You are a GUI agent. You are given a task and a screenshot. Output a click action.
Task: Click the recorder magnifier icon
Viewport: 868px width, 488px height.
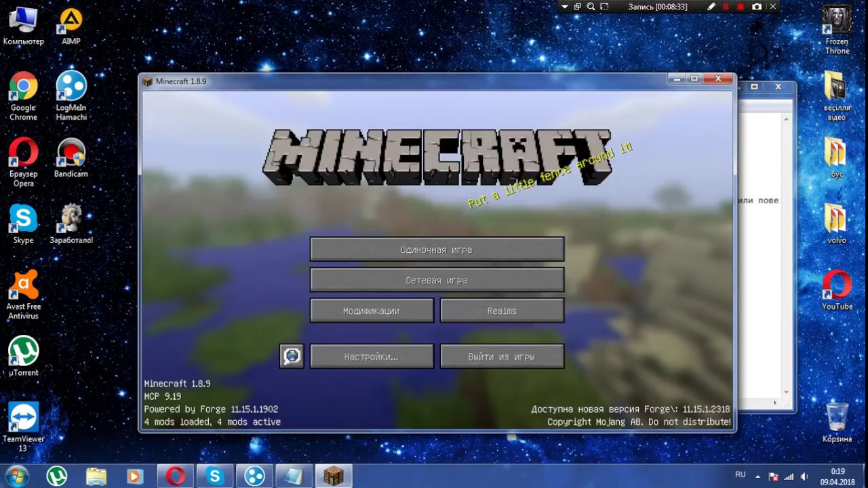[x=591, y=7]
